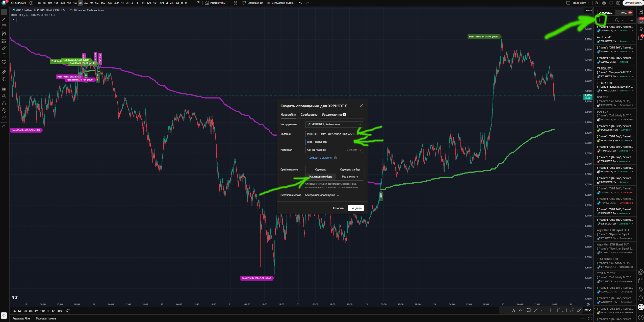644x322 pixels.
Task: Sort alerts using the sort icon
Action: point(624,20)
